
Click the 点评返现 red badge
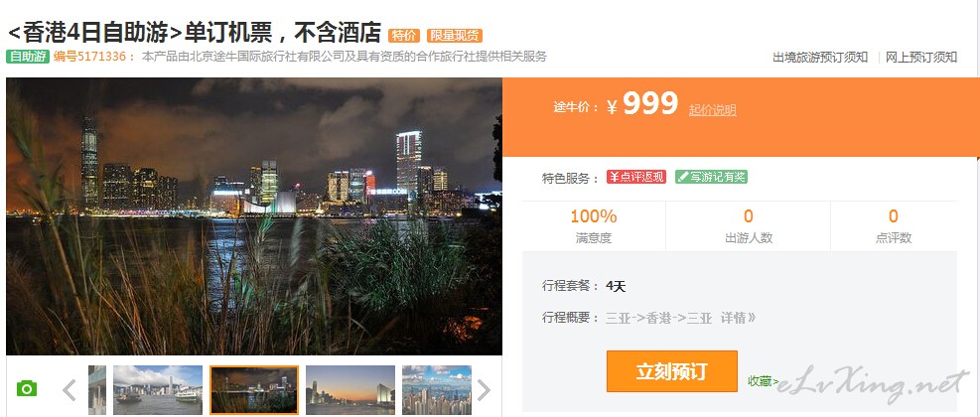coord(636,177)
